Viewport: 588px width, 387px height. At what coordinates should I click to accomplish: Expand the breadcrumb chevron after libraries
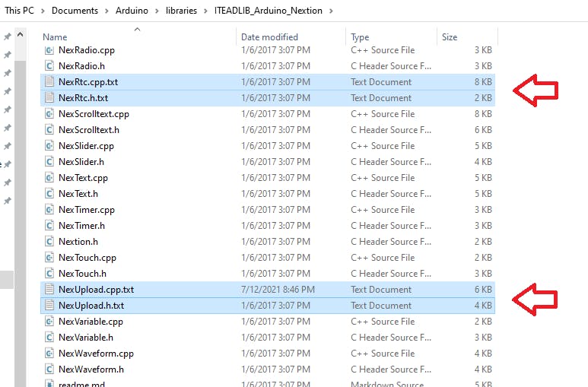[x=206, y=11]
